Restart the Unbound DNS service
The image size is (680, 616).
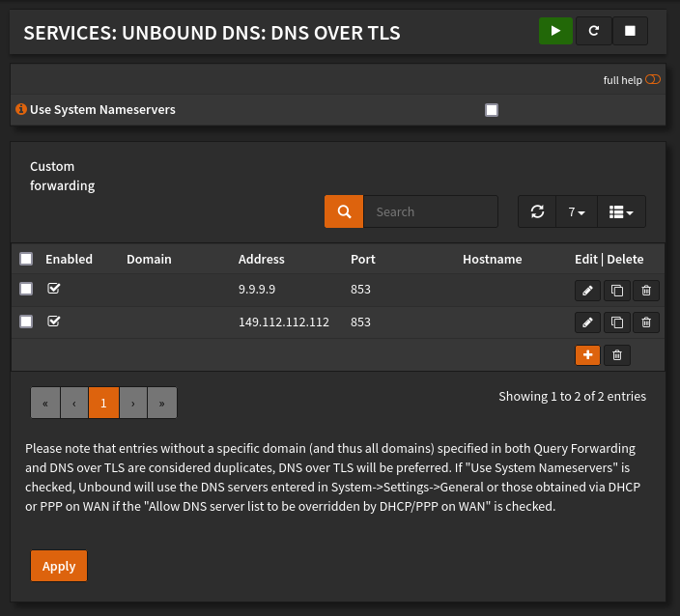594,31
